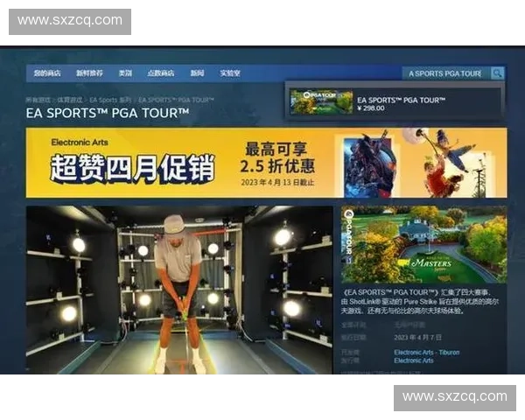Click the magnifier search icon

pyautogui.click(x=497, y=73)
